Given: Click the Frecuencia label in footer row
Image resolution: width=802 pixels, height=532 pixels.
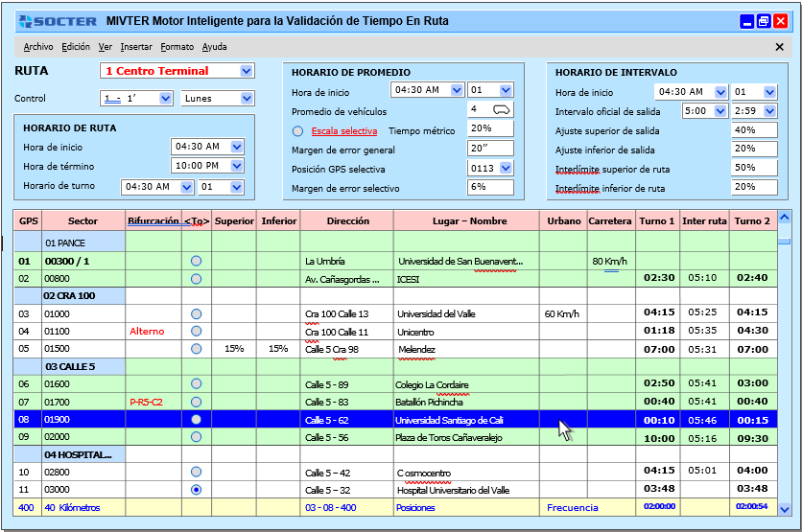Looking at the screenshot, I should [x=573, y=507].
